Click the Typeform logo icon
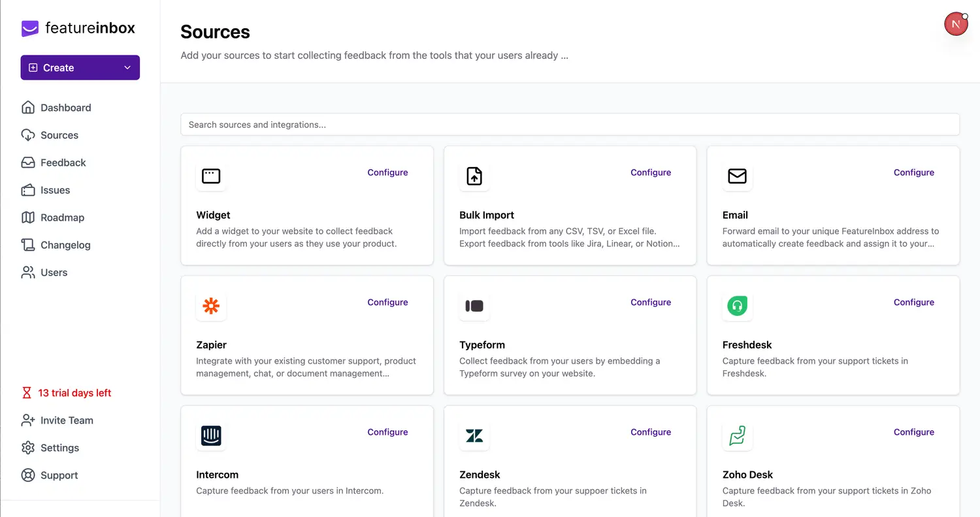The image size is (980, 517). click(474, 305)
